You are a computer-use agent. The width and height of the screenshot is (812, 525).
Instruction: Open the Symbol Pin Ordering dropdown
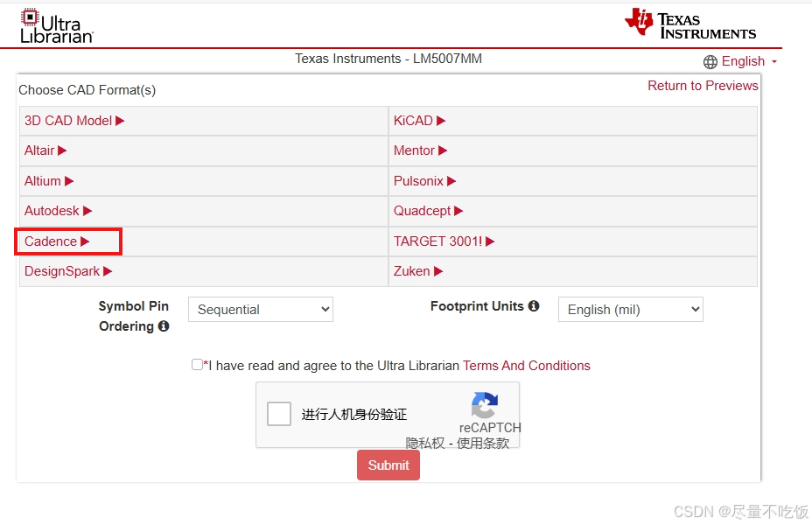point(261,309)
